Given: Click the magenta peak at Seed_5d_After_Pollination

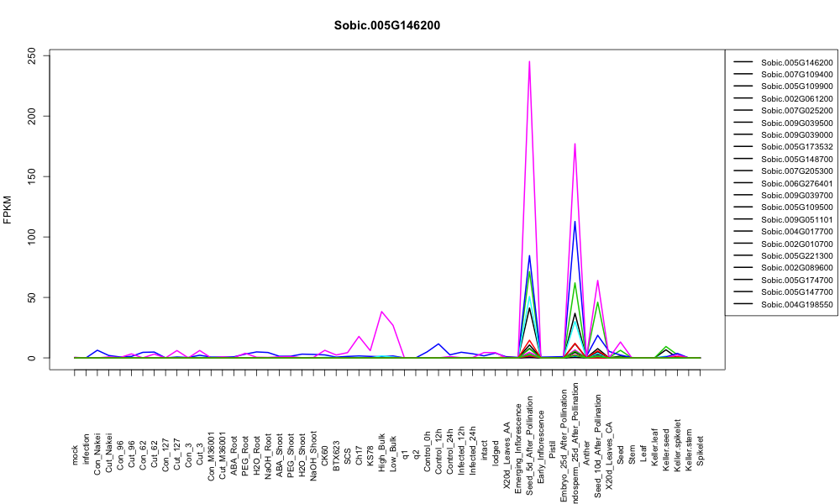Looking at the screenshot, I should (x=529, y=61).
